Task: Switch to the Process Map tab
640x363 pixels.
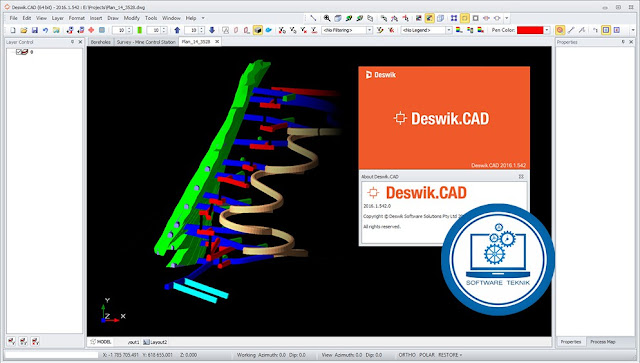Action: pos(602,342)
